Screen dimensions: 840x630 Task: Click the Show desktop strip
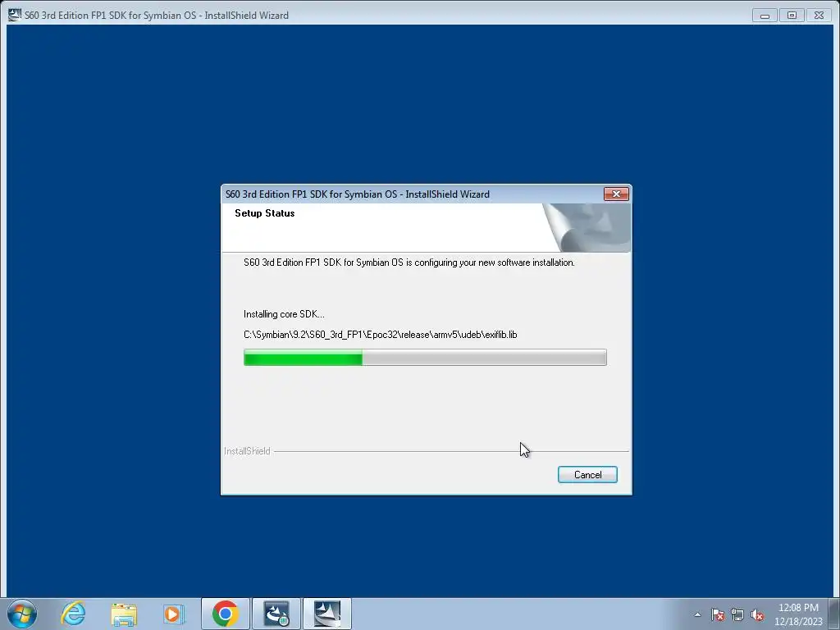point(834,614)
